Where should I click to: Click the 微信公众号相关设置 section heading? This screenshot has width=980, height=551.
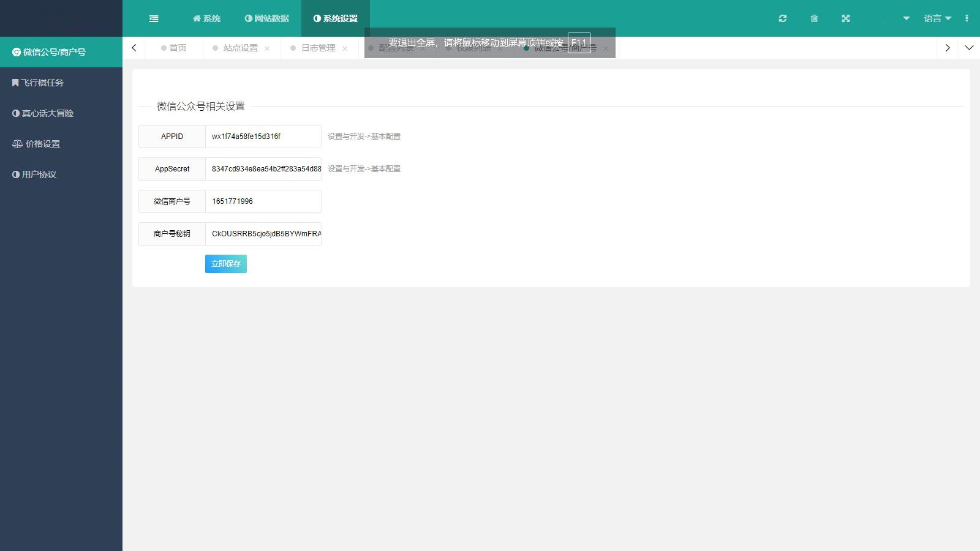point(201,106)
